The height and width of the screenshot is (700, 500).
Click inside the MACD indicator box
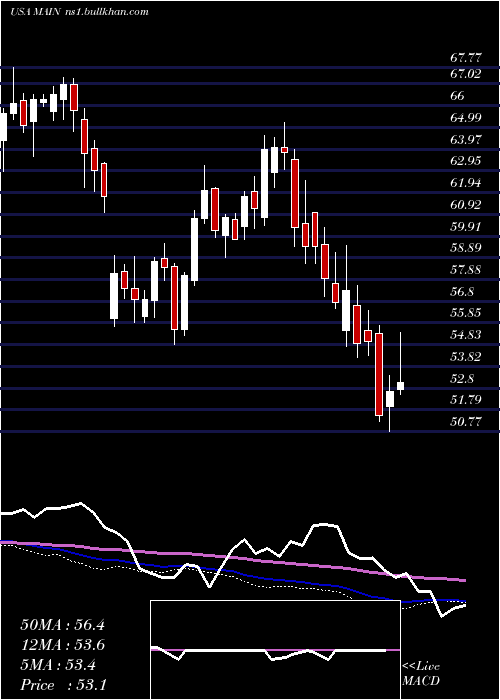[275, 650]
